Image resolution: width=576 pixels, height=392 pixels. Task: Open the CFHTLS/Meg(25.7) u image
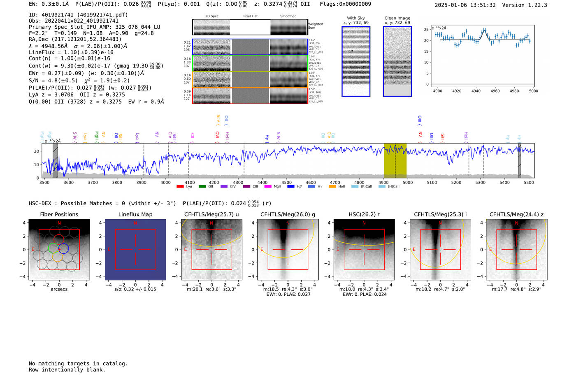pyautogui.click(x=211, y=249)
